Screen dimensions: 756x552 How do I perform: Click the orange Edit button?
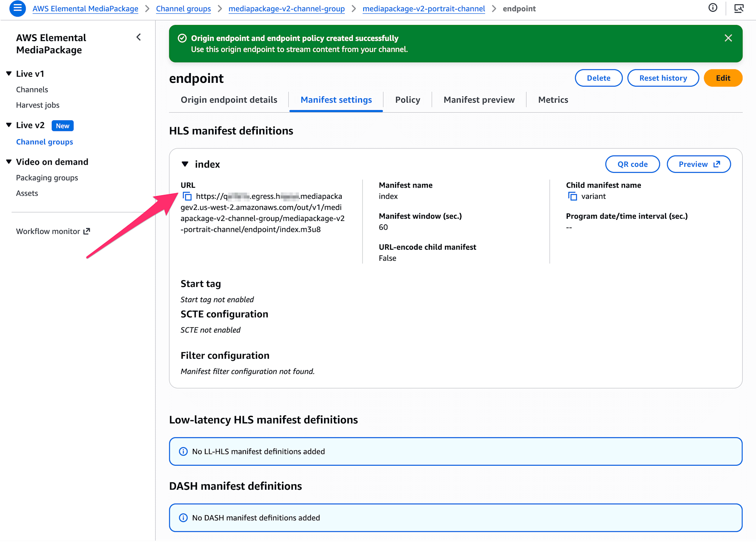[x=723, y=78]
